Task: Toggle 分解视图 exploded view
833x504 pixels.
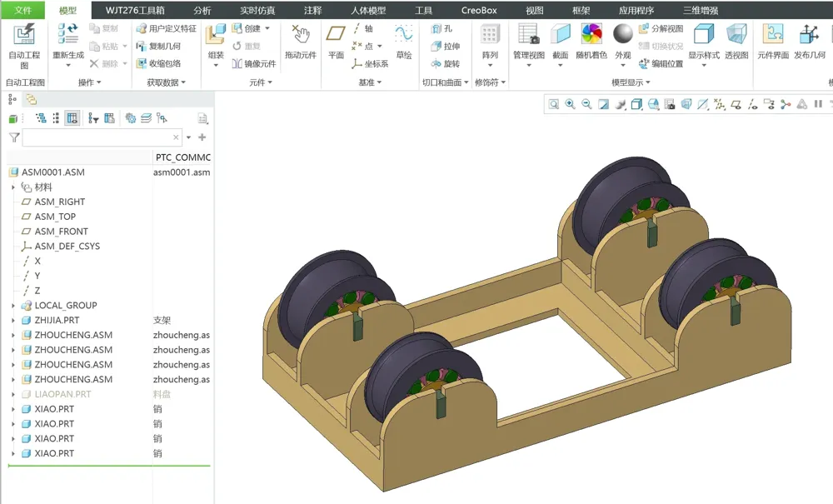Action: (661, 28)
